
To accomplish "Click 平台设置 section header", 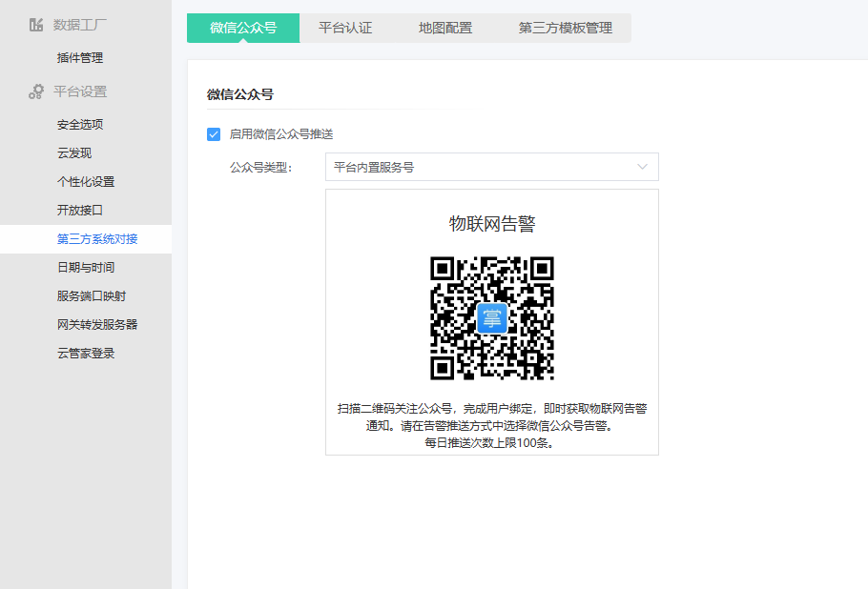I will click(x=80, y=91).
